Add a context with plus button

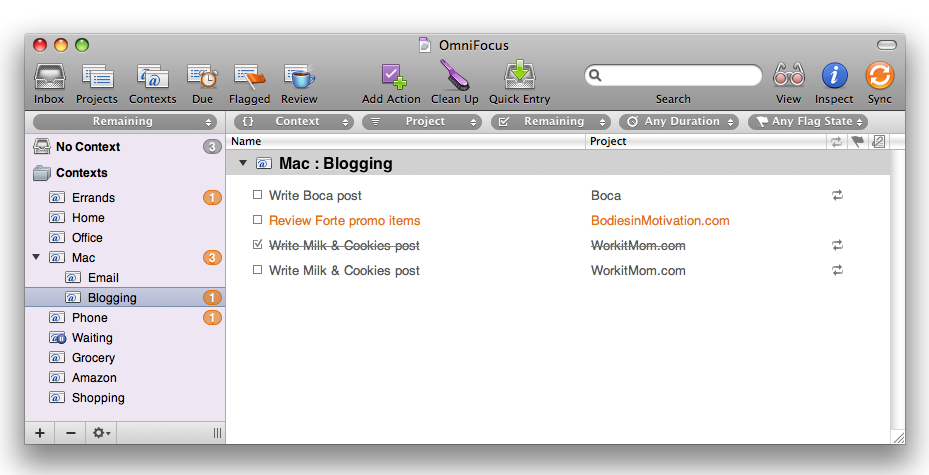tap(40, 433)
